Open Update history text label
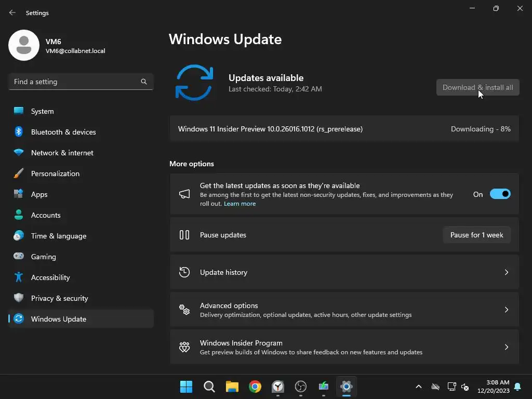The width and height of the screenshot is (532, 399). click(x=223, y=272)
